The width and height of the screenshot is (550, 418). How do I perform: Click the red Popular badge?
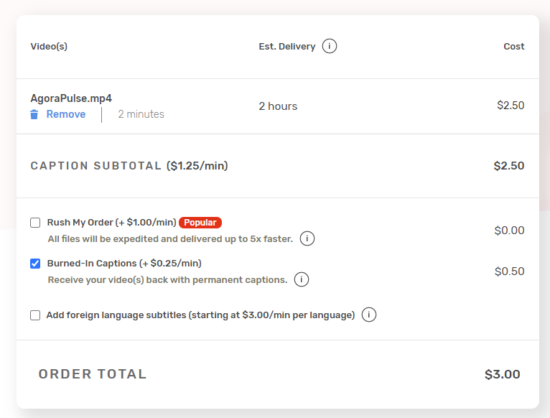pyautogui.click(x=200, y=222)
